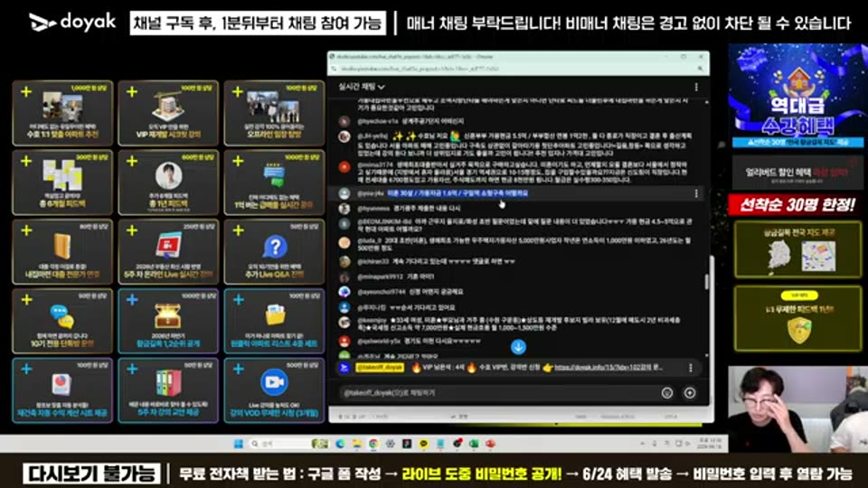Click the avatar beside '계속 기다리고 있는데' message
868x488 pixels.
pyautogui.click(x=344, y=261)
